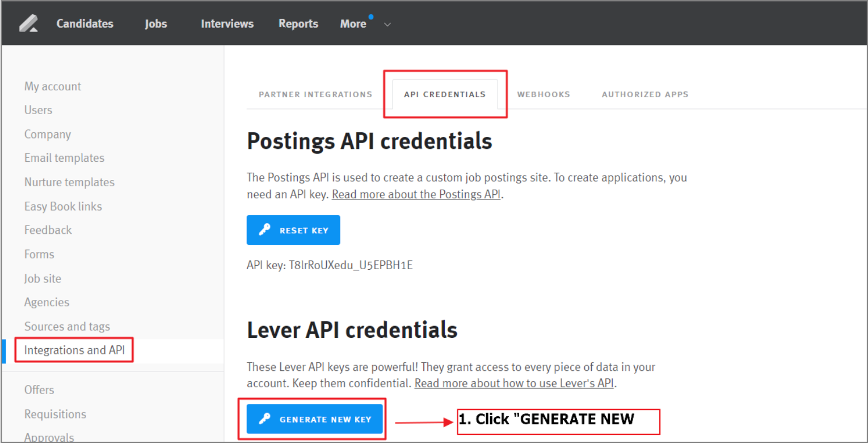
Task: Open Nurture templates settings
Action: click(69, 182)
